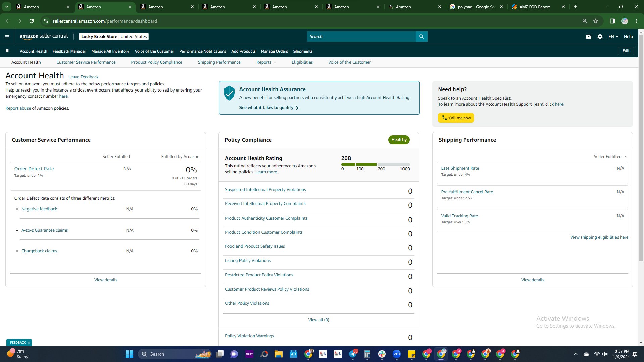Open Chrome tab search dropdown

[x=7, y=7]
